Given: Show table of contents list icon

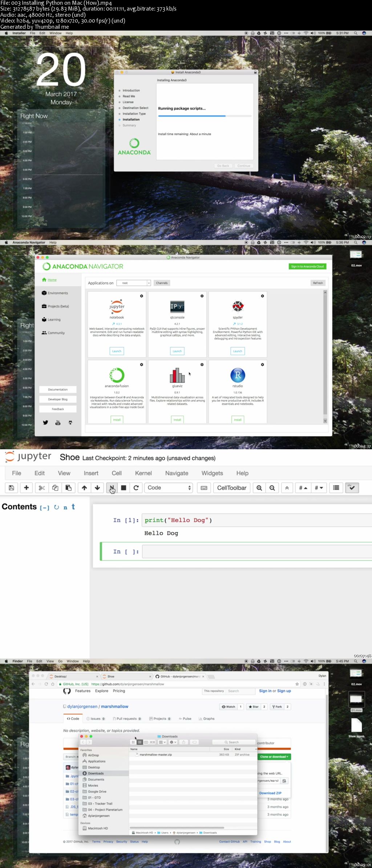Looking at the screenshot, I should click(x=336, y=488).
